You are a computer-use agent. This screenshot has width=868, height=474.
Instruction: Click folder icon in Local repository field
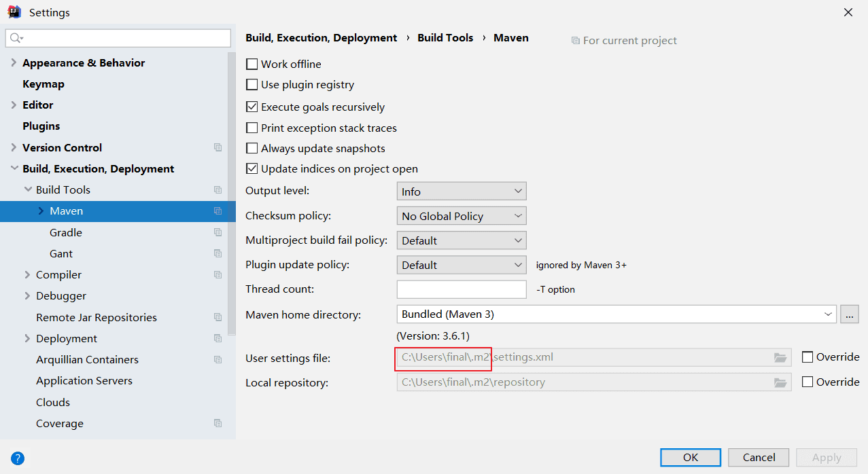pyautogui.click(x=780, y=382)
